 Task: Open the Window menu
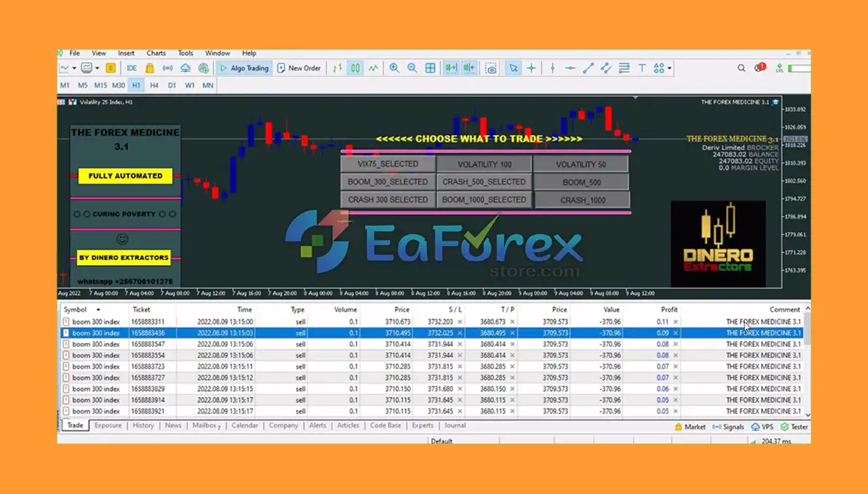[x=218, y=53]
